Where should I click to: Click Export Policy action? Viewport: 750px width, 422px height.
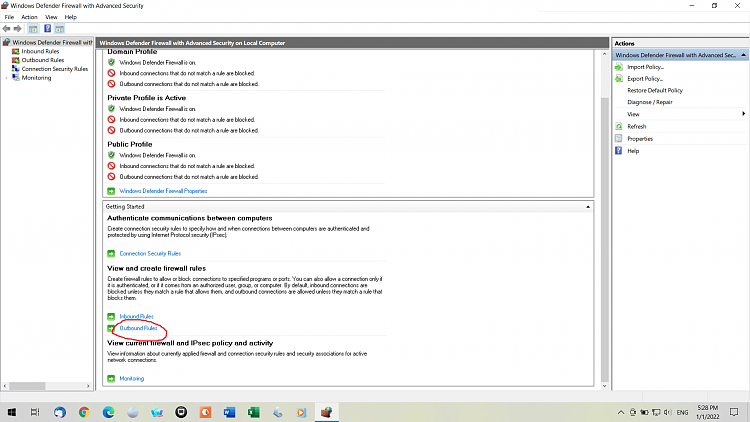click(645, 78)
